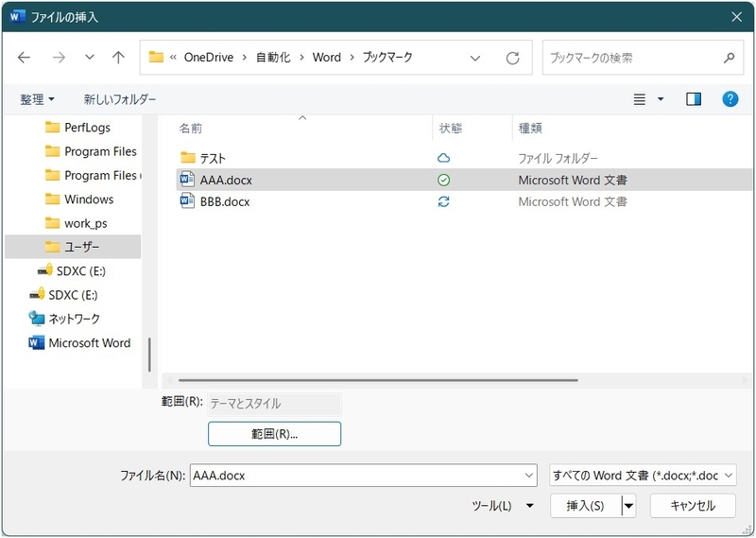Select ユーザー folder in sidebar
This screenshot has width=756, height=538.
pos(73,247)
